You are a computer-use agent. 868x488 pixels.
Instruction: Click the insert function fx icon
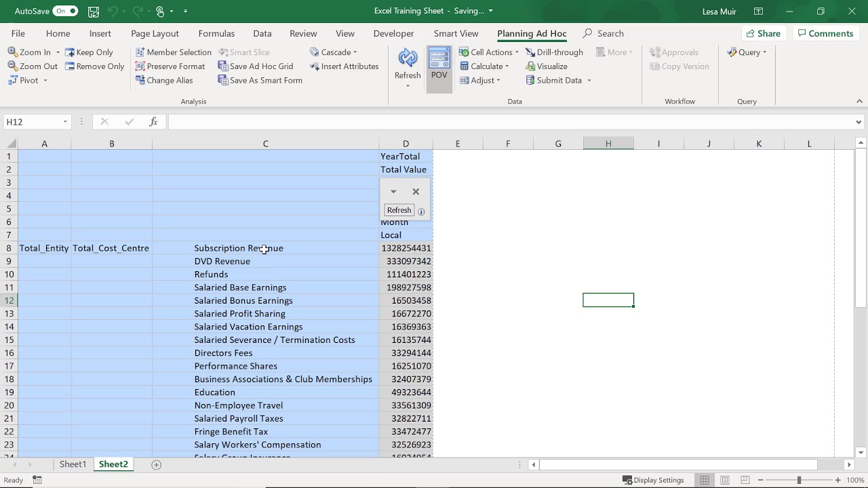[153, 122]
